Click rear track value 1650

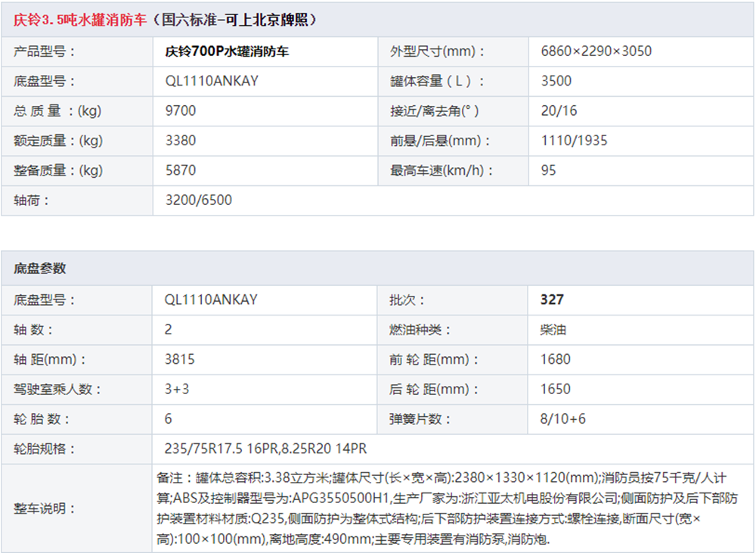555,389
